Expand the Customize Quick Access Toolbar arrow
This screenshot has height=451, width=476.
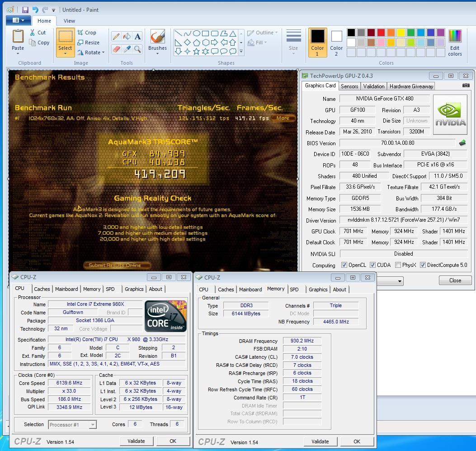tap(53, 10)
